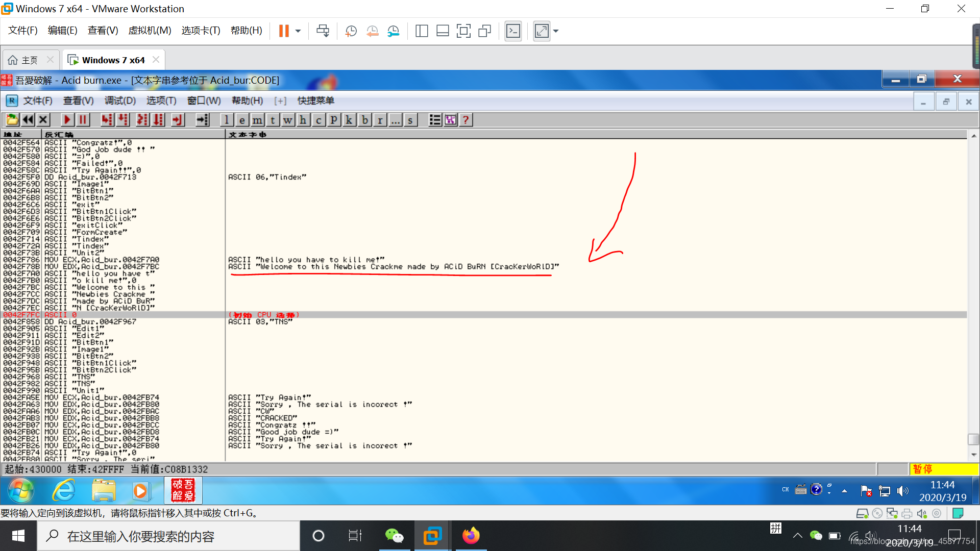Open the 快捷菜单 menu
Viewport: 980px width, 551px height.
315,101
